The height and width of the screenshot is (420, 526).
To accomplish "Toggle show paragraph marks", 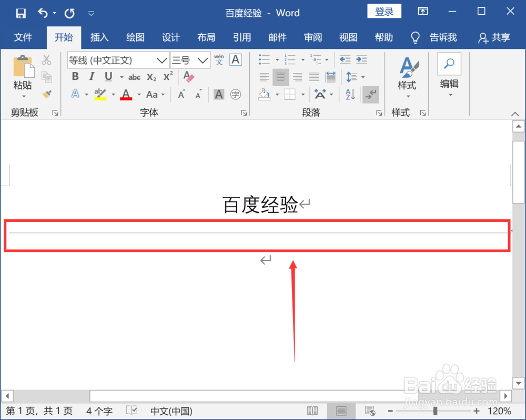I will coord(371,95).
